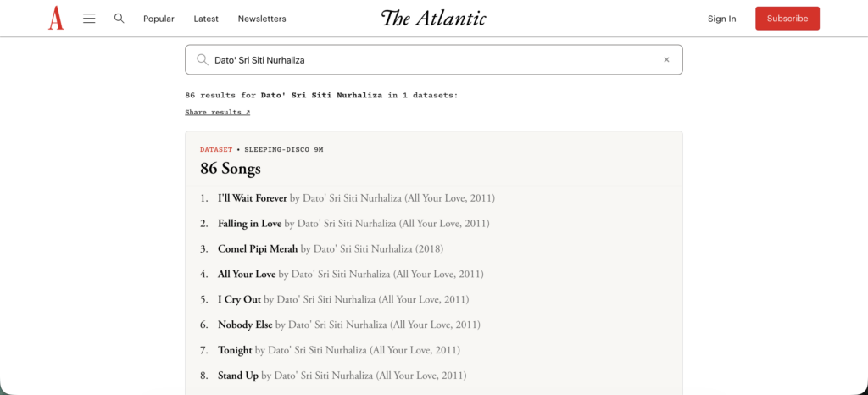Screen dimensions: 868x395
Task: Select song Comel Pipi Merah
Action: tap(258, 249)
